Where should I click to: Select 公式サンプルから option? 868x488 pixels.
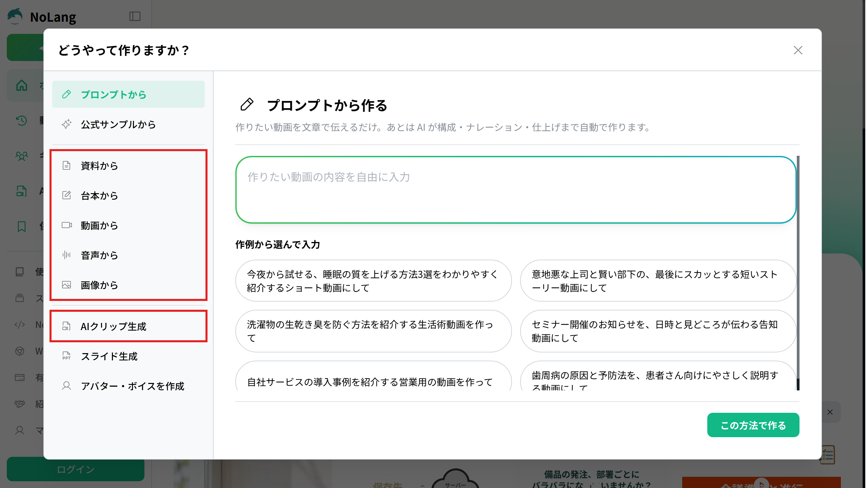128,124
